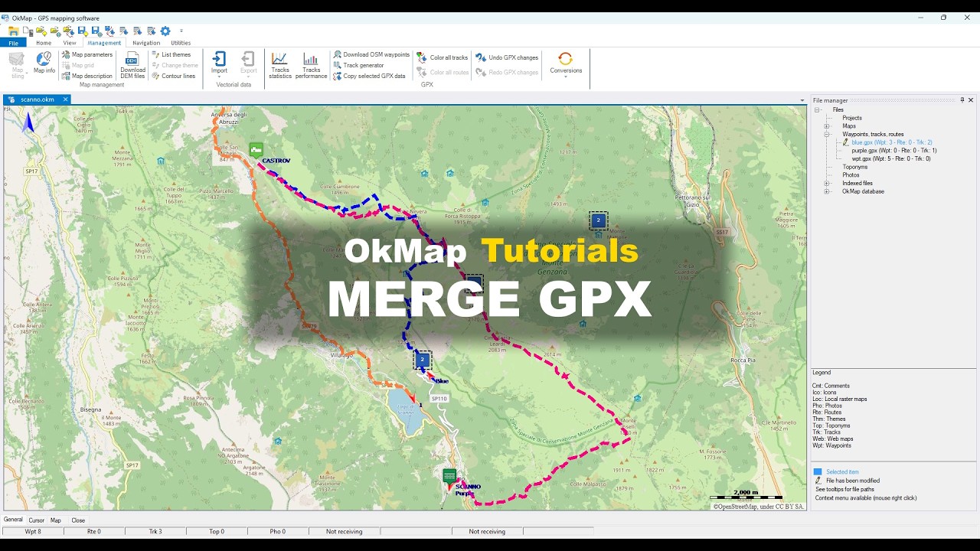Open Tracks statistics

pyautogui.click(x=280, y=66)
